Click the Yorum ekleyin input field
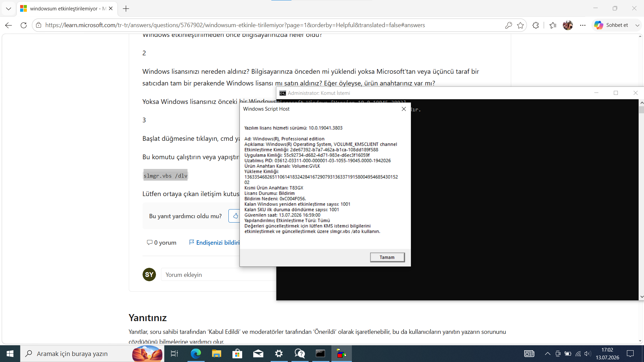 [219, 275]
